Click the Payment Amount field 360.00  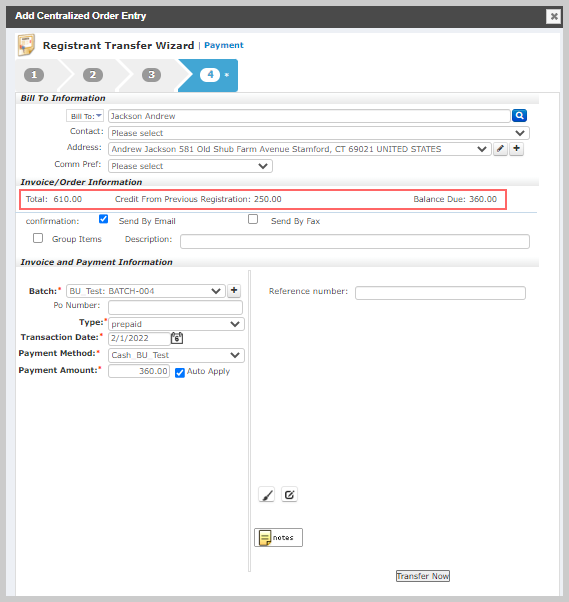(x=139, y=371)
